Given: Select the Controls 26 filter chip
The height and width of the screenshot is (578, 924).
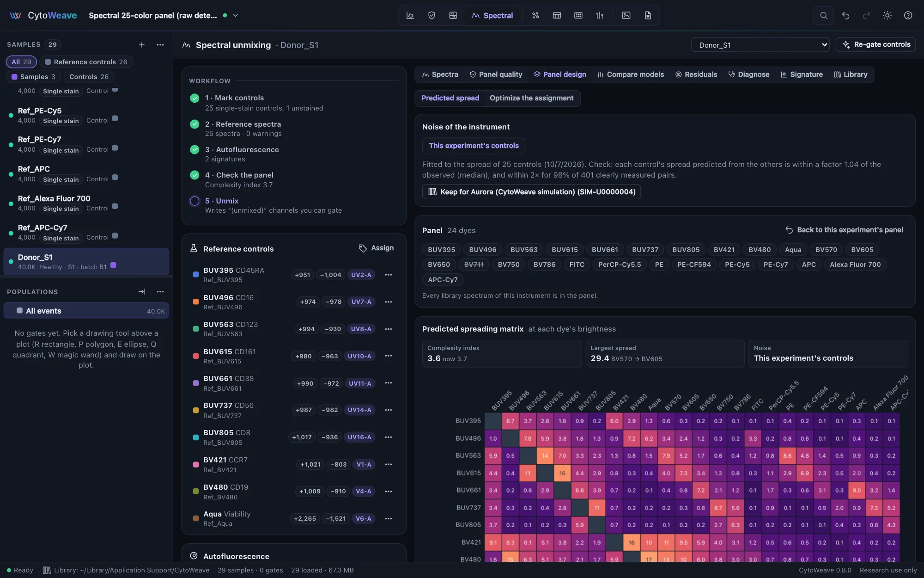Looking at the screenshot, I should coord(89,77).
